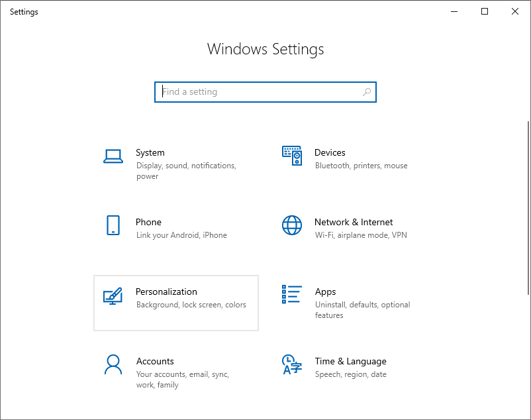Focus the Find a setting search box
531x420 pixels.
click(265, 92)
